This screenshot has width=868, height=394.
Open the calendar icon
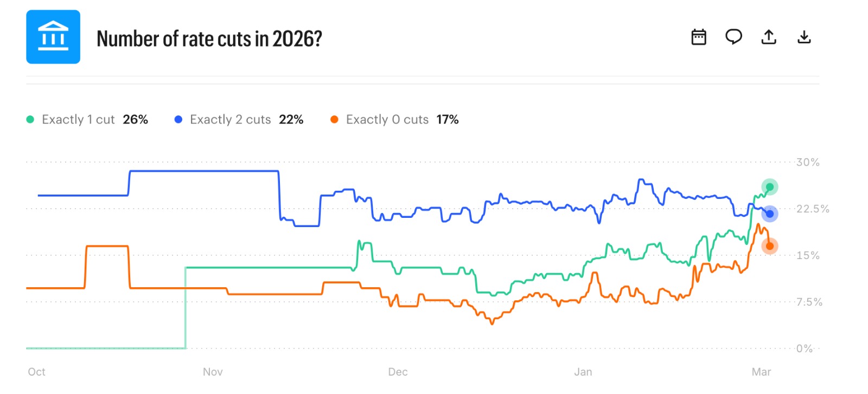(x=699, y=37)
